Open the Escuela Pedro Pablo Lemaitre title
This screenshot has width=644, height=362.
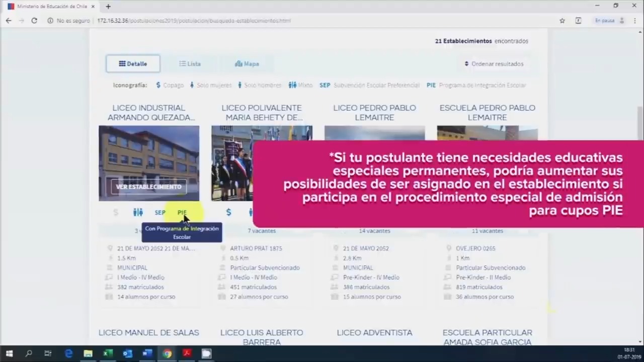(487, 113)
